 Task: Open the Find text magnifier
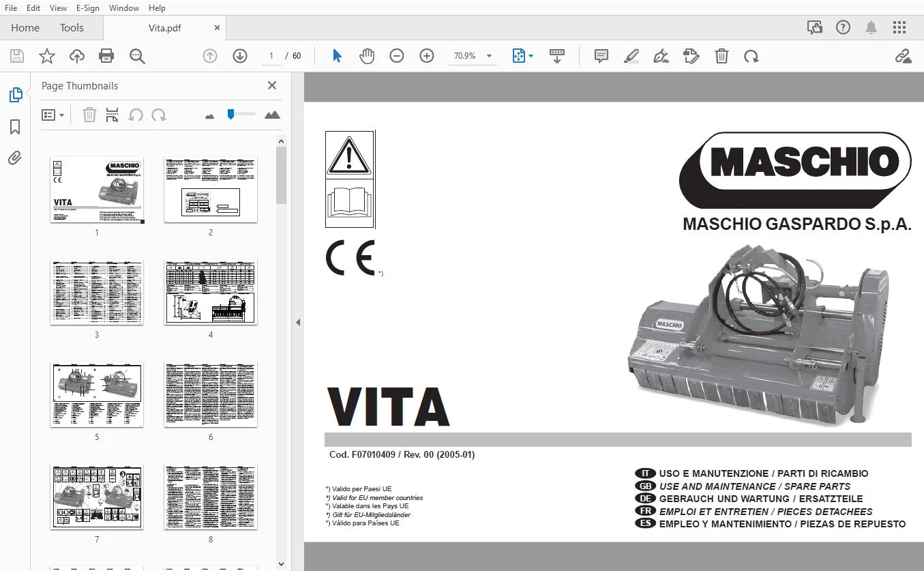[137, 56]
